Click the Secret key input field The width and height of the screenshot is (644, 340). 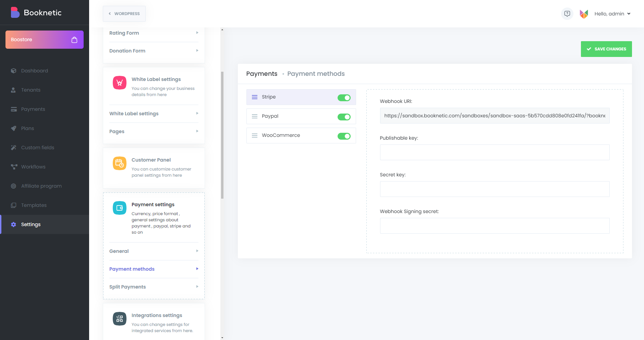click(495, 189)
